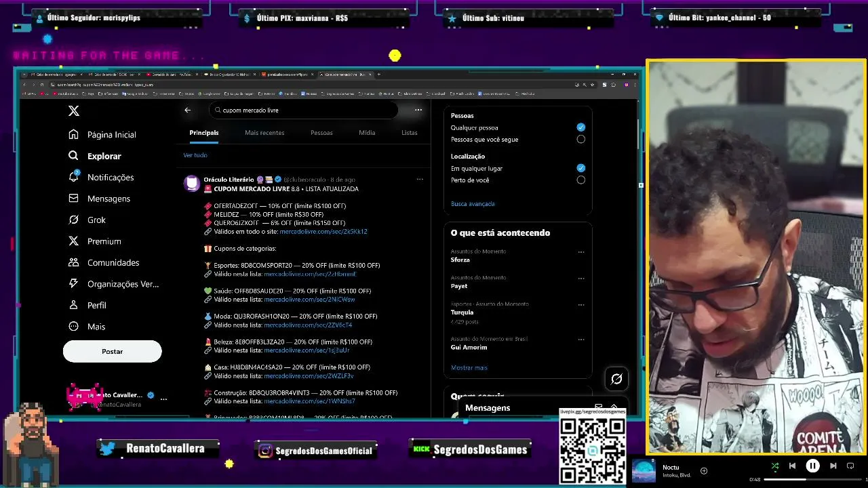Screen dimensions: 868x488
Task: Click the music player progress bar
Action: (814, 480)
